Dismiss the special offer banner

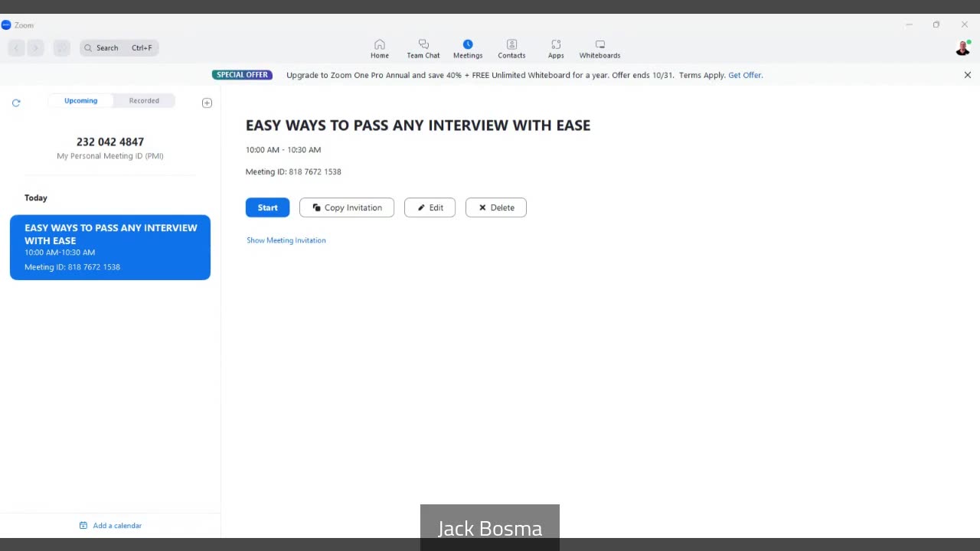coord(968,75)
